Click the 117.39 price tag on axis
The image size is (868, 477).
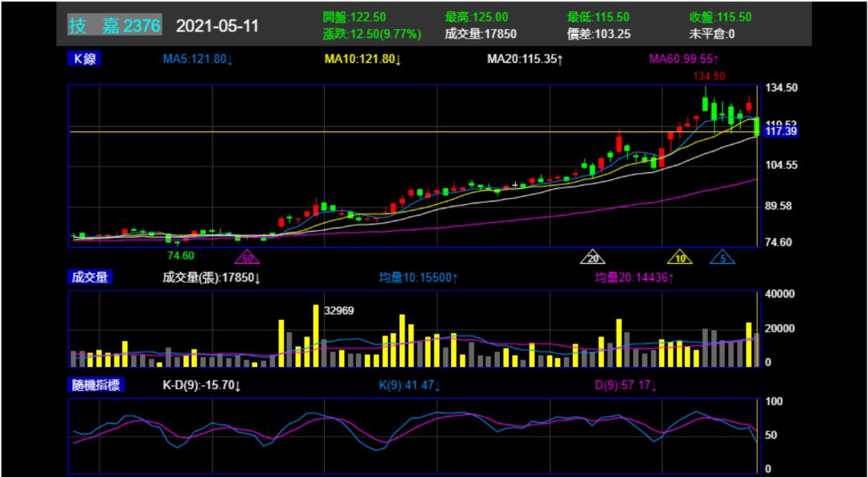pyautogui.click(x=780, y=131)
